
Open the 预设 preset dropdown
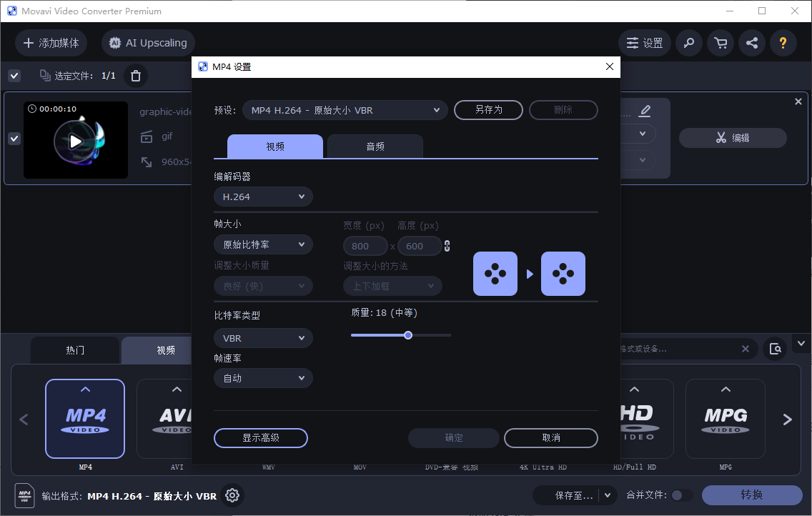345,110
